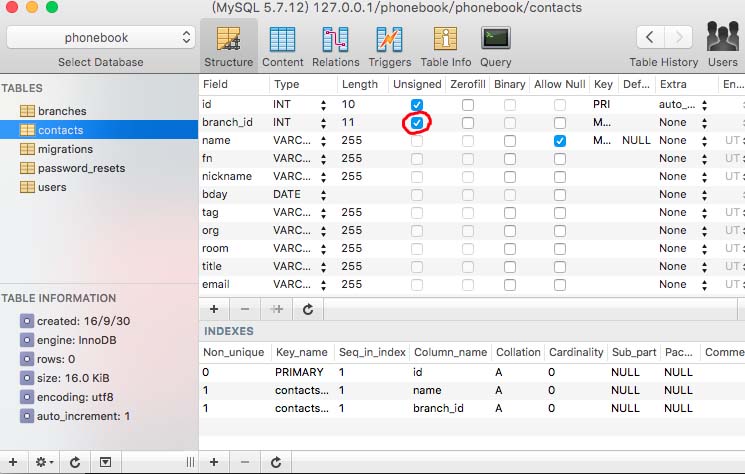Viewport: 745px width, 474px height.
Task: Enable Allow Null for email field
Action: [x=560, y=284]
